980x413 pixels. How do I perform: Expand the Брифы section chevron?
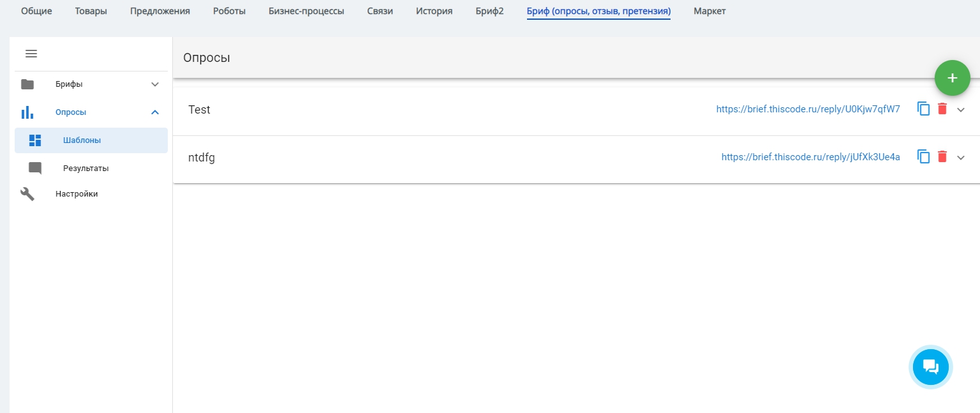click(154, 84)
